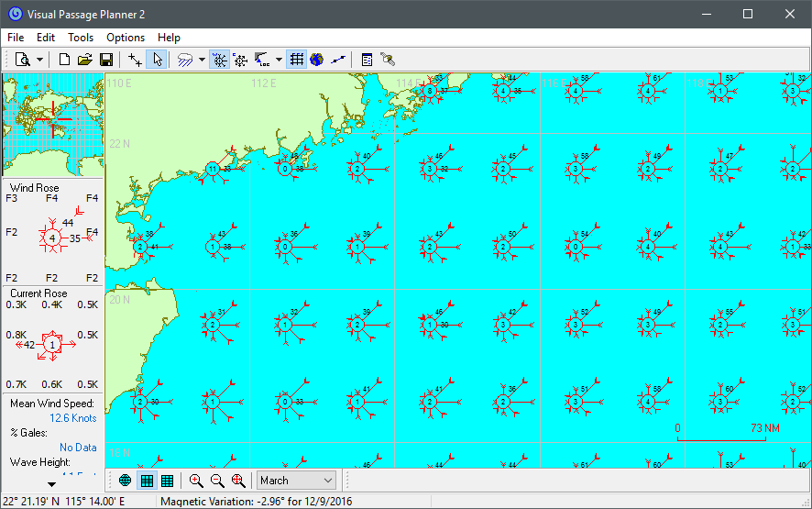This screenshot has width=812, height=509.
Task: Click the satellite GPS icon
Action: pyautogui.click(x=388, y=60)
